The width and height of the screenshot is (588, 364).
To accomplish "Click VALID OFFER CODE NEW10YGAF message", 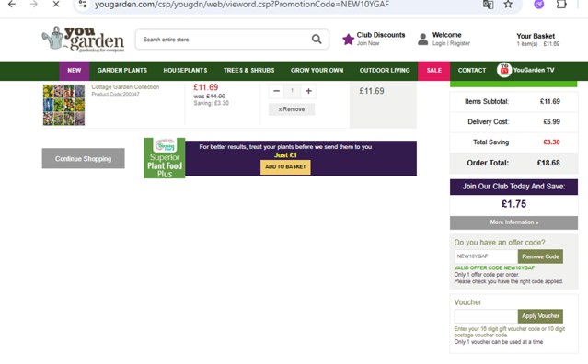I will click(494, 268).
